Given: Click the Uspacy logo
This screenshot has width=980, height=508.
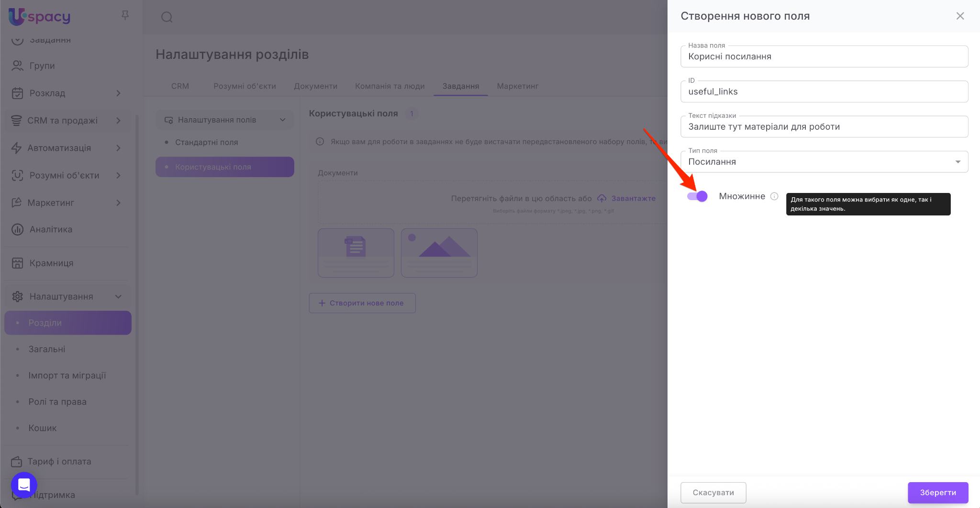Looking at the screenshot, I should pyautogui.click(x=39, y=17).
